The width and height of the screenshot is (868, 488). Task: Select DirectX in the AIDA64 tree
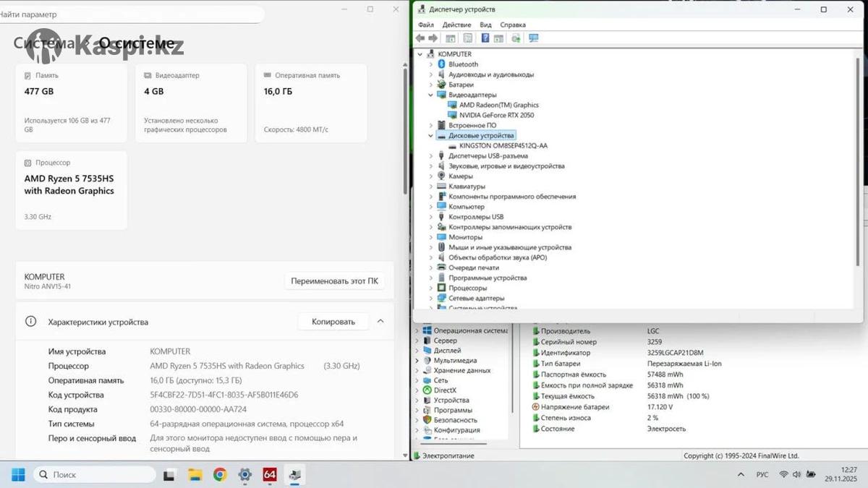coord(445,390)
